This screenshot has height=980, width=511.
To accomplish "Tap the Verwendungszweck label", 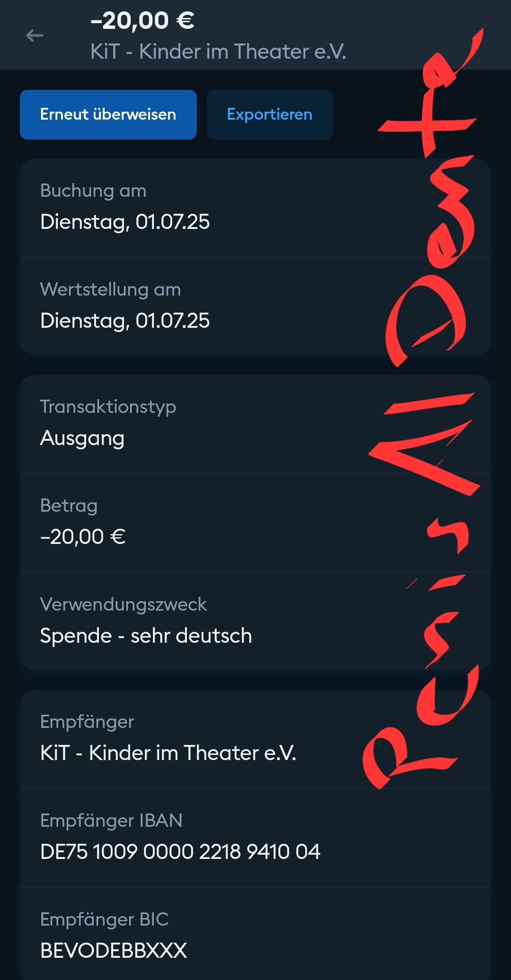I will (123, 604).
